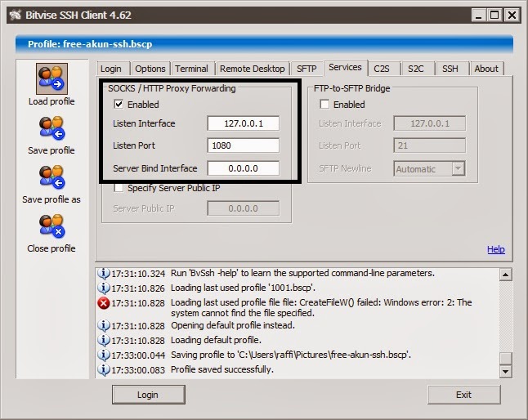Click the Exit button
This screenshot has width=528, height=420.
click(464, 395)
